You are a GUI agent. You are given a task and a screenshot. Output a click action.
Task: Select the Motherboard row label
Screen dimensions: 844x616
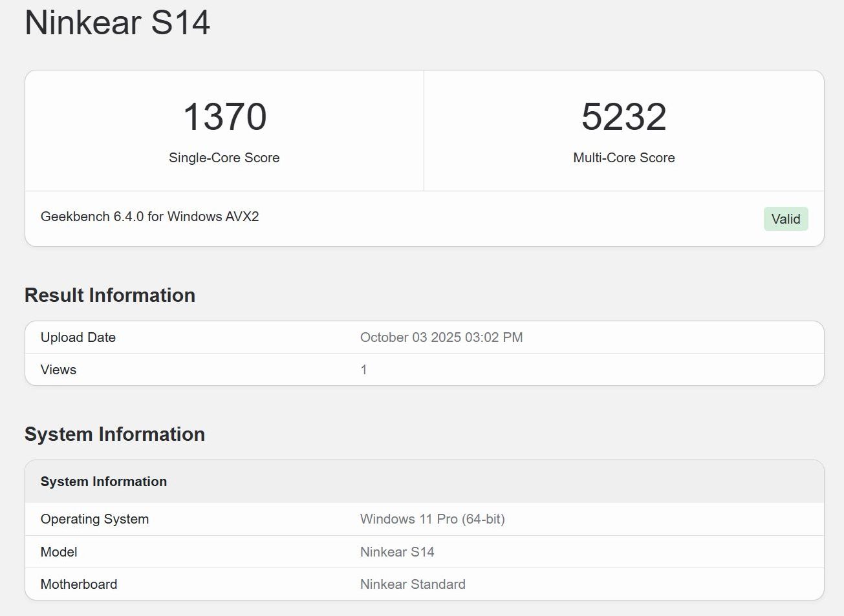click(79, 584)
